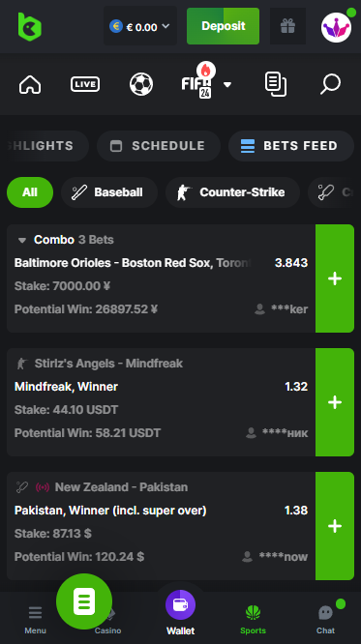Select the All sports filter chip
361x644 pixels.
coord(30,192)
